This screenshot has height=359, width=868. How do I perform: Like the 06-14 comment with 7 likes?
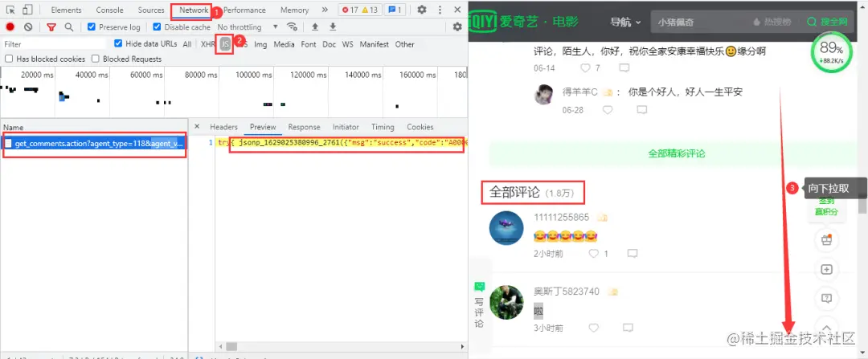(x=585, y=68)
